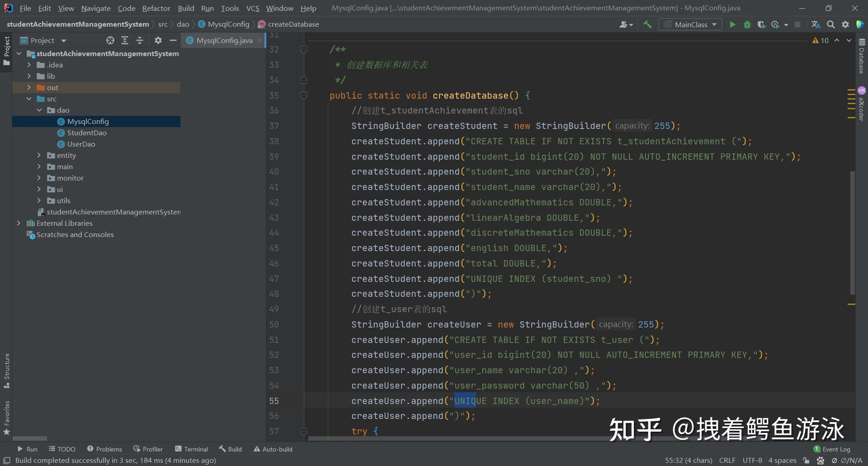This screenshot has width=868, height=466.
Task: Run the MainClass configuration
Action: pyautogui.click(x=733, y=24)
